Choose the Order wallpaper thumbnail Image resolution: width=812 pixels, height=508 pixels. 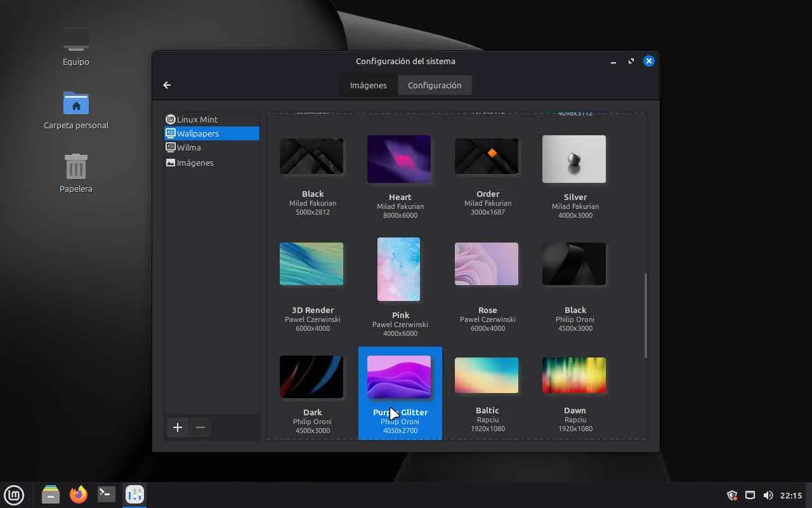[487, 156]
